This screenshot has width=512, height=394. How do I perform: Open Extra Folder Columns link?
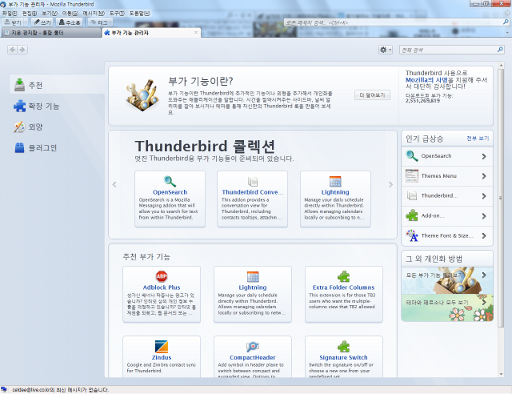344,287
